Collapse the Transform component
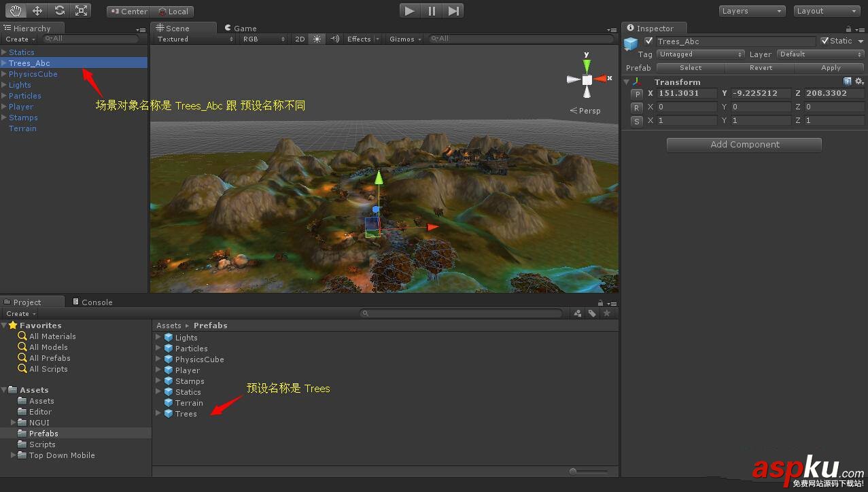The width and height of the screenshot is (868, 492). coord(627,82)
